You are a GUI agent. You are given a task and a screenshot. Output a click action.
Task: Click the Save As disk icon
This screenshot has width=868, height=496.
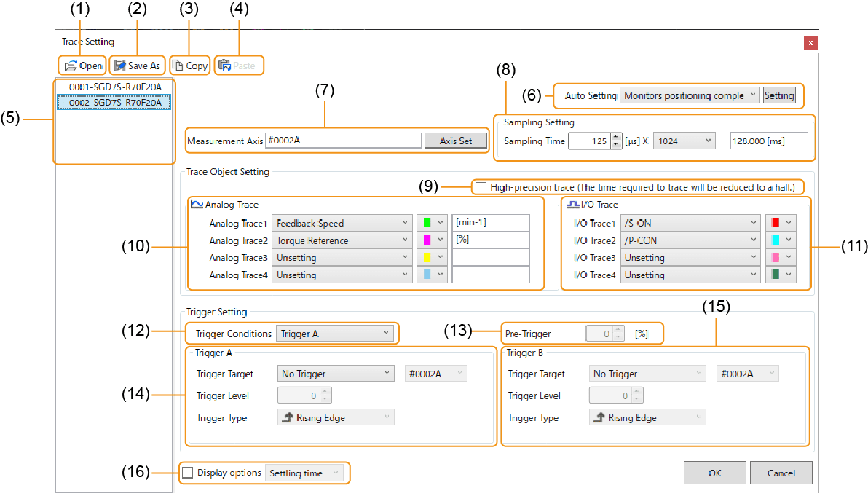pos(119,66)
